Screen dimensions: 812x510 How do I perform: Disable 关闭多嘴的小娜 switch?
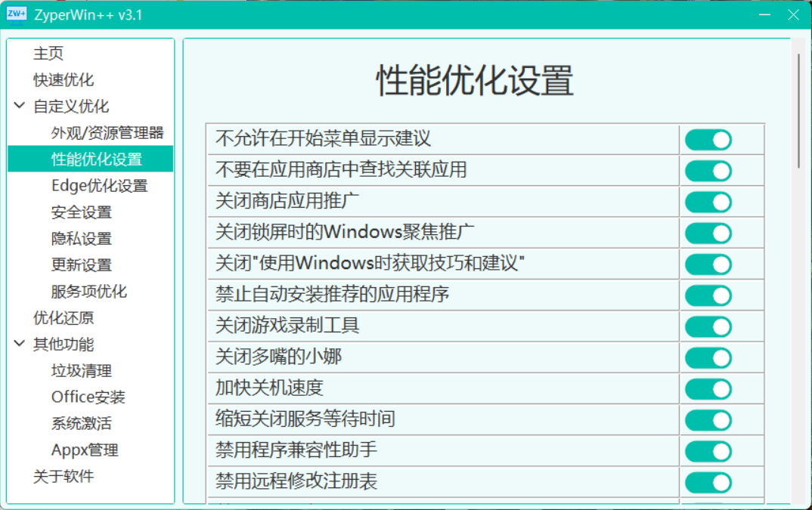point(708,358)
